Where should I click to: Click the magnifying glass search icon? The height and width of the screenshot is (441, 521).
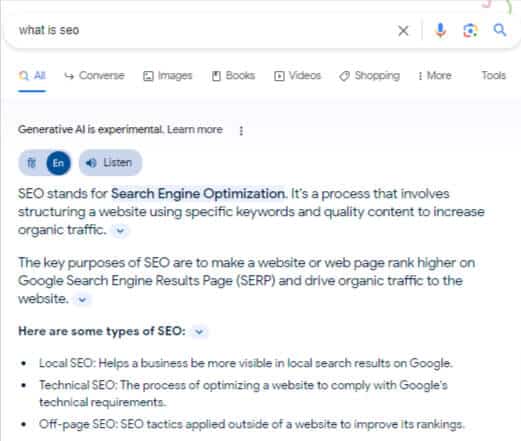(500, 30)
